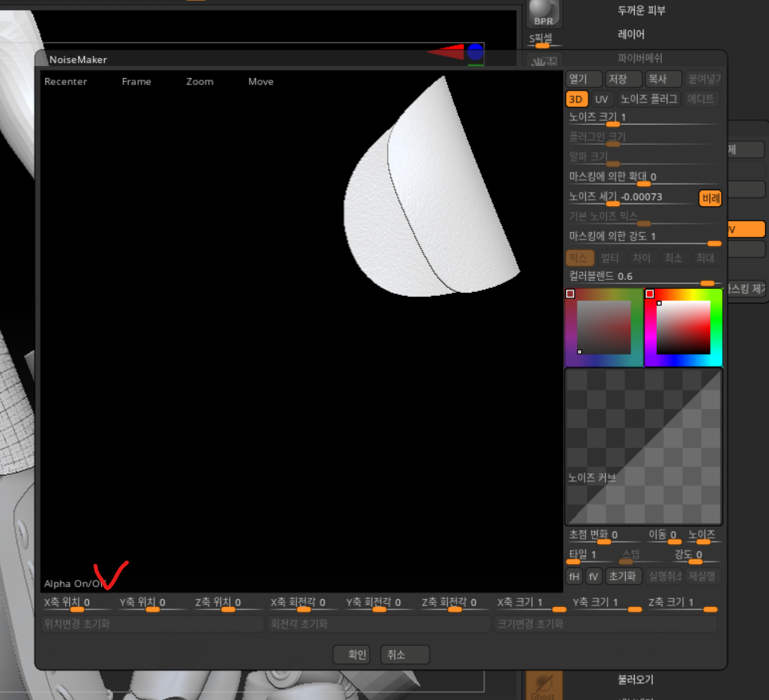Screen dimensions: 769x700
Task: Adjust the 초점 변화 slider
Action: point(603,536)
